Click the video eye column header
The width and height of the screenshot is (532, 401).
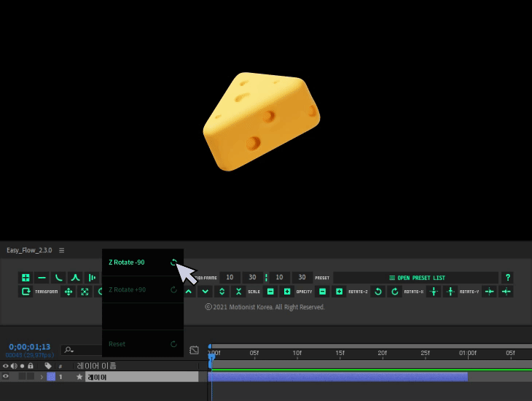point(6,366)
